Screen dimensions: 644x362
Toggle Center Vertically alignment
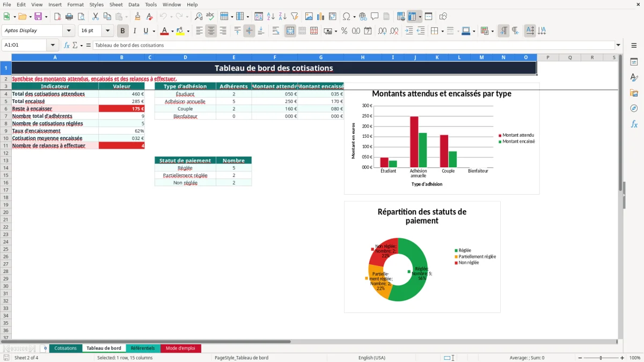coord(249,31)
